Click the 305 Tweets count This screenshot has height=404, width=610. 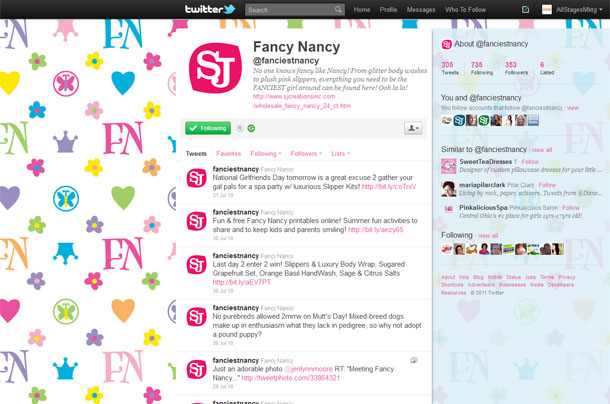[x=449, y=68]
